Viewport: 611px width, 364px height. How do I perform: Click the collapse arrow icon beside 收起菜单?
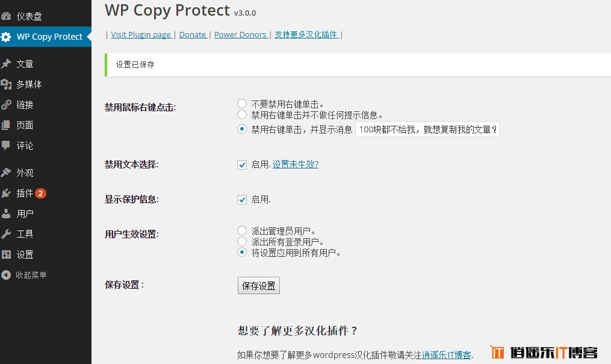(6, 275)
